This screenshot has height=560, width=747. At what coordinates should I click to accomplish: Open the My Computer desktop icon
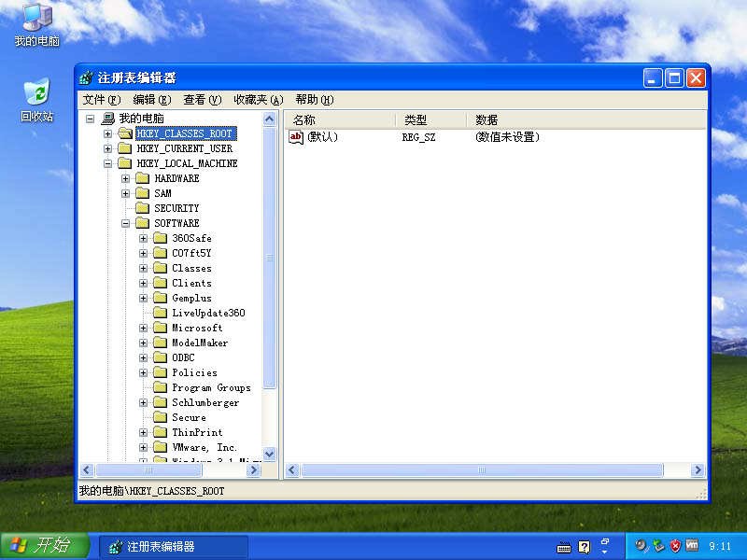pyautogui.click(x=36, y=17)
